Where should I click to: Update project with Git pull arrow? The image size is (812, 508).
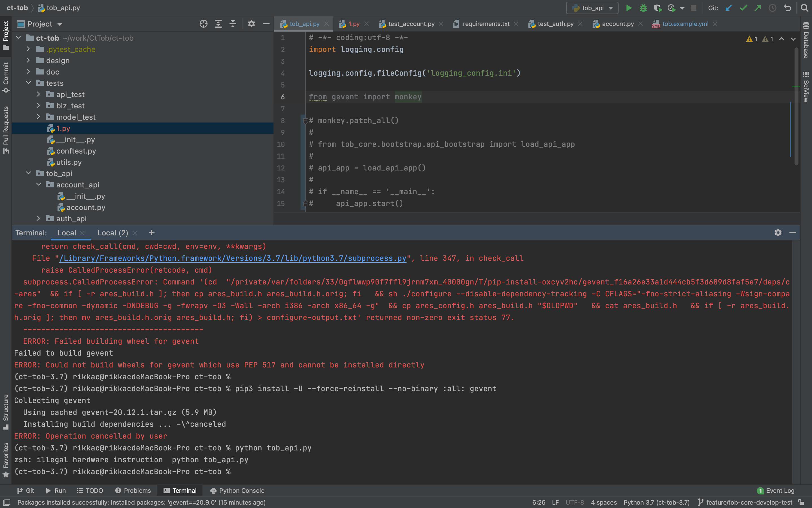point(729,8)
